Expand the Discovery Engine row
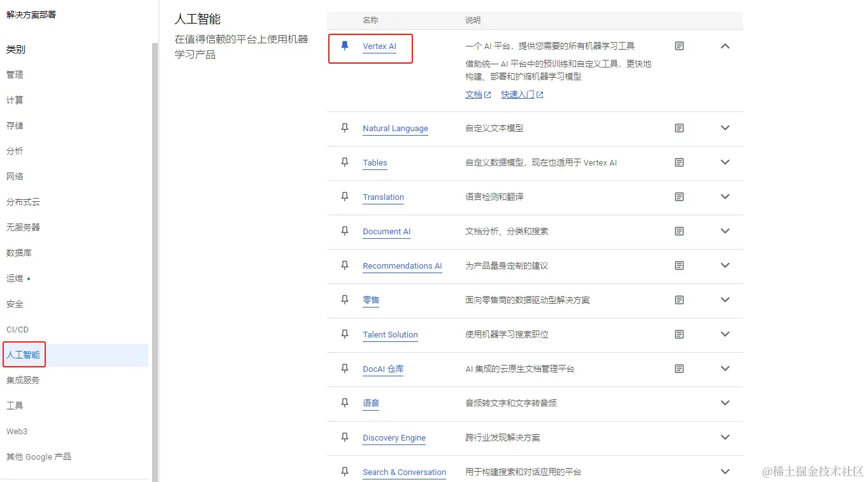The image size is (868, 482). 725,437
